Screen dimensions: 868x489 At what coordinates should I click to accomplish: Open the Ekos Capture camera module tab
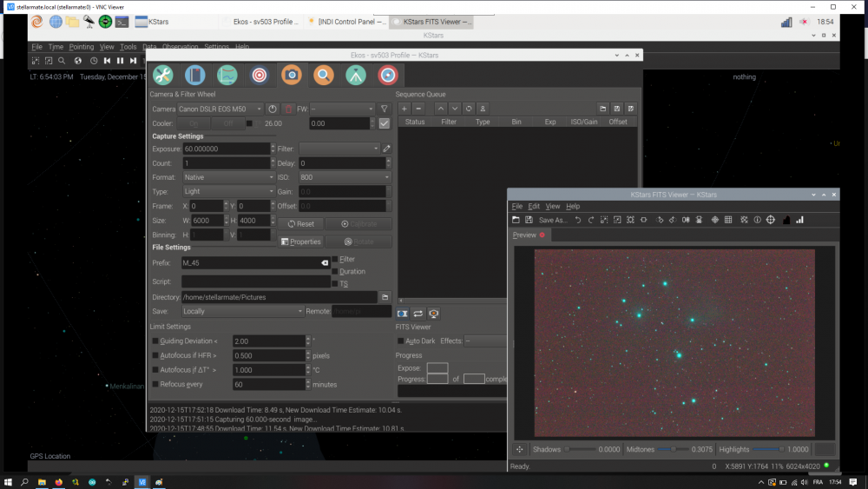(291, 76)
